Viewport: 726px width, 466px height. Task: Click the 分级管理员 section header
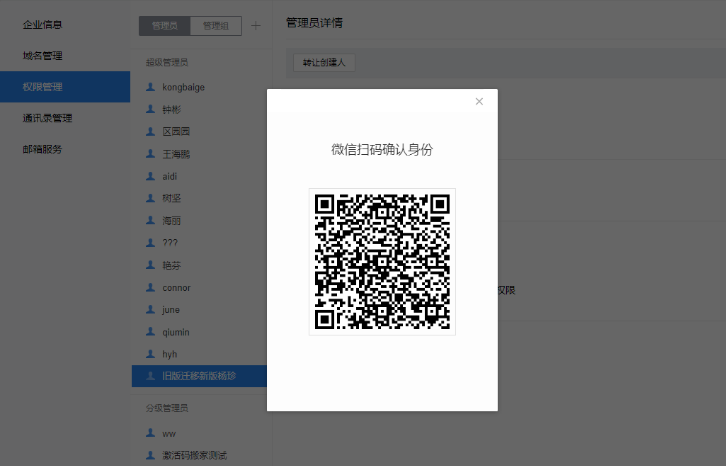coord(167,408)
